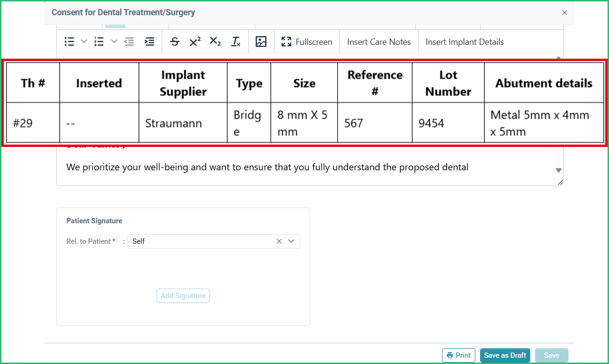The image size is (609, 364).
Task: Click the Consent for Dental Treatment/Surgery title
Action: coord(123,12)
